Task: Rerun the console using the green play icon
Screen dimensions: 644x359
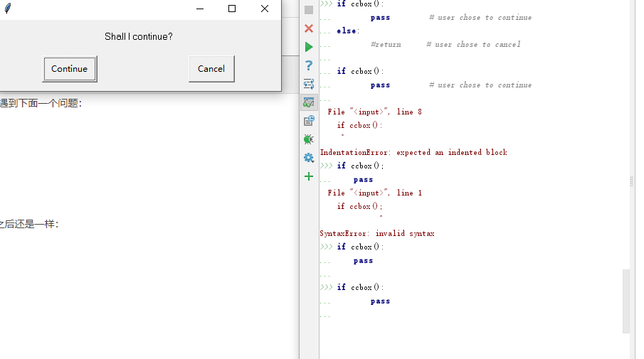Action: 309,47
